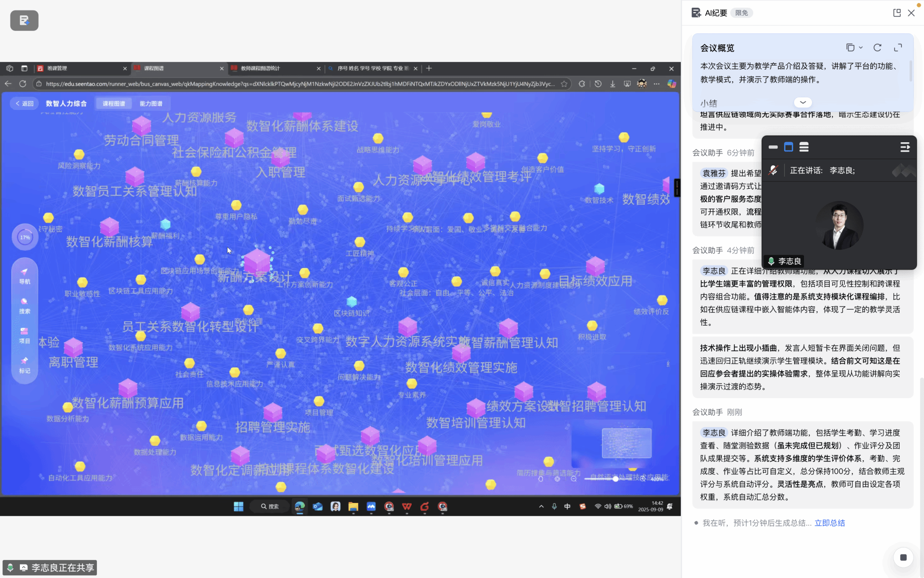Switch video window to single speaker view
924x578 pixels.
click(788, 147)
